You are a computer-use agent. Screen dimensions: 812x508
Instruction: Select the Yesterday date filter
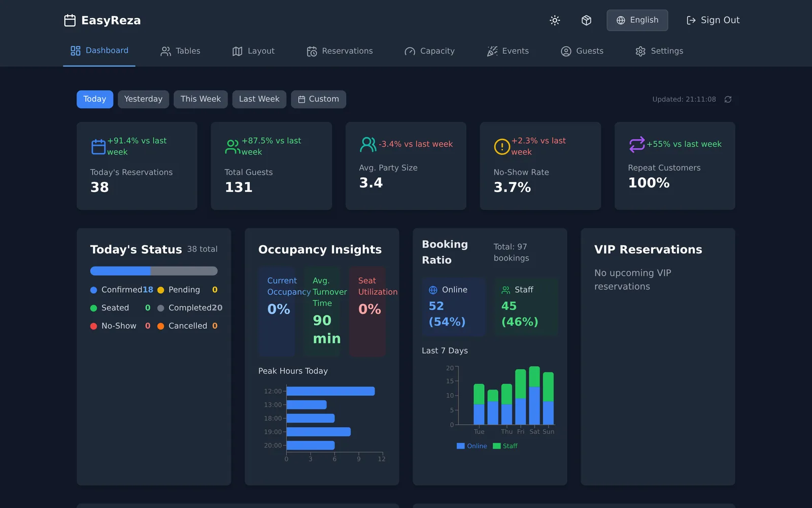143,99
